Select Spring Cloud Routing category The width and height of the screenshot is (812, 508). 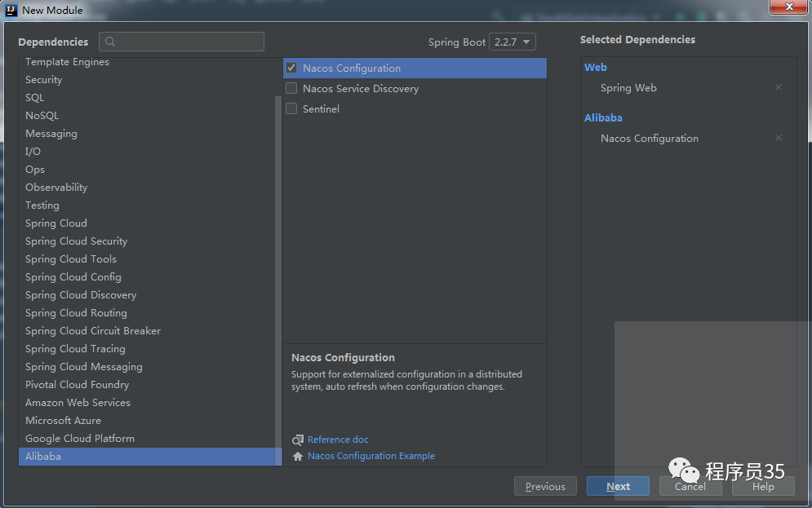pos(147,313)
